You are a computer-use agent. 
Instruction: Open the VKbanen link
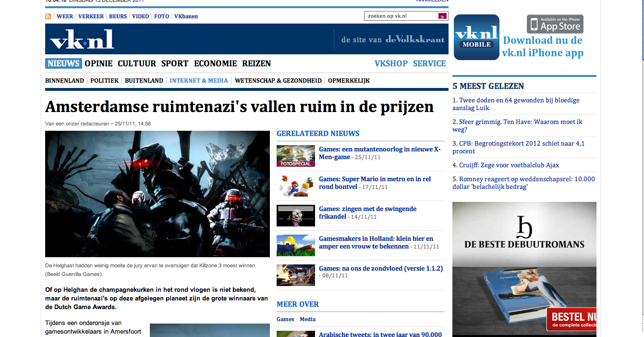point(186,16)
